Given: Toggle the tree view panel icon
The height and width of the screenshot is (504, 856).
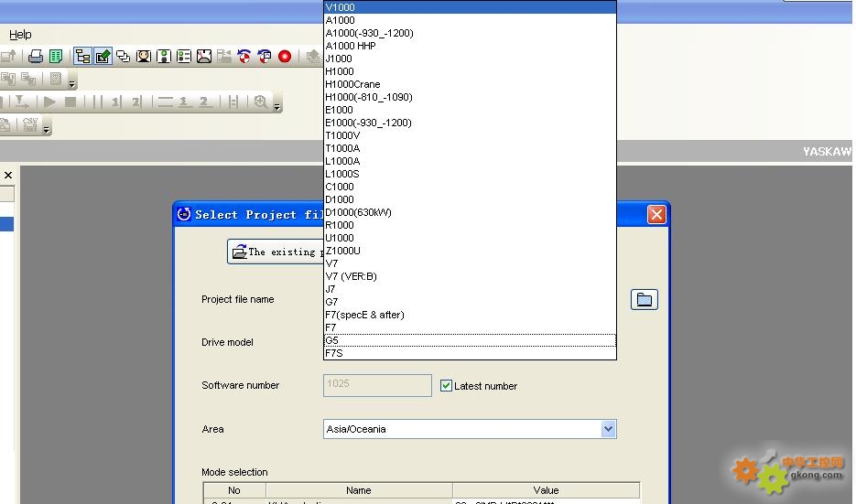Looking at the screenshot, I should click(82, 56).
